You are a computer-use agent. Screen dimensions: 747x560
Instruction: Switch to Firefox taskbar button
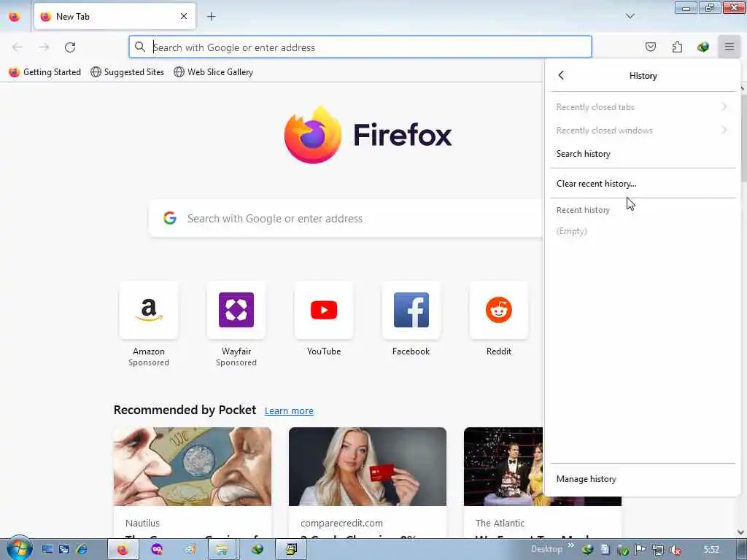coord(123,550)
